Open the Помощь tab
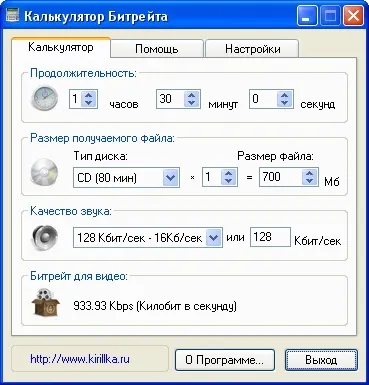 pos(157,49)
